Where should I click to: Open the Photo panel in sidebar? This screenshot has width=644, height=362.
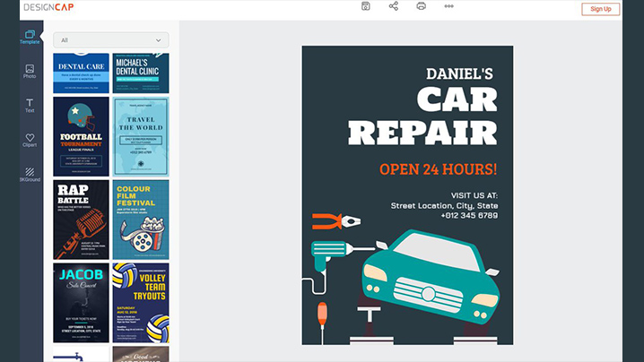click(30, 72)
